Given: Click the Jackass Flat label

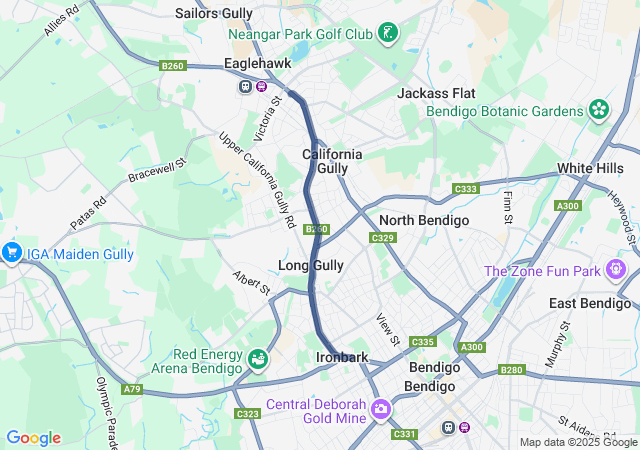Looking at the screenshot, I should (436, 94).
